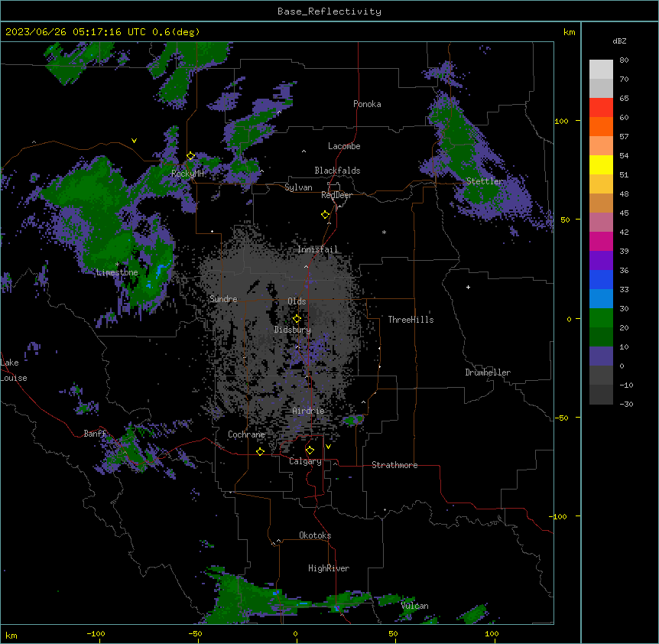The image size is (659, 644).
Task: Click the white plus marker north of Drumheller
Action: pyautogui.click(x=468, y=287)
